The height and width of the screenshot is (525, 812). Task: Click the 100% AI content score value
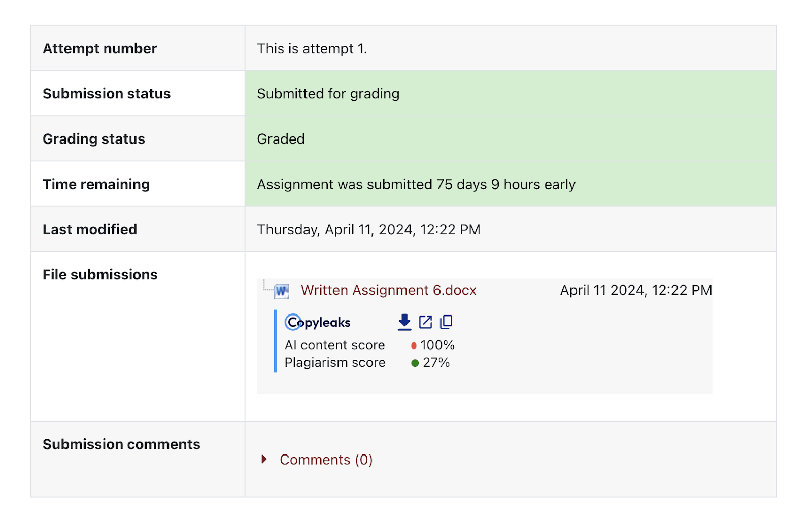tap(437, 345)
